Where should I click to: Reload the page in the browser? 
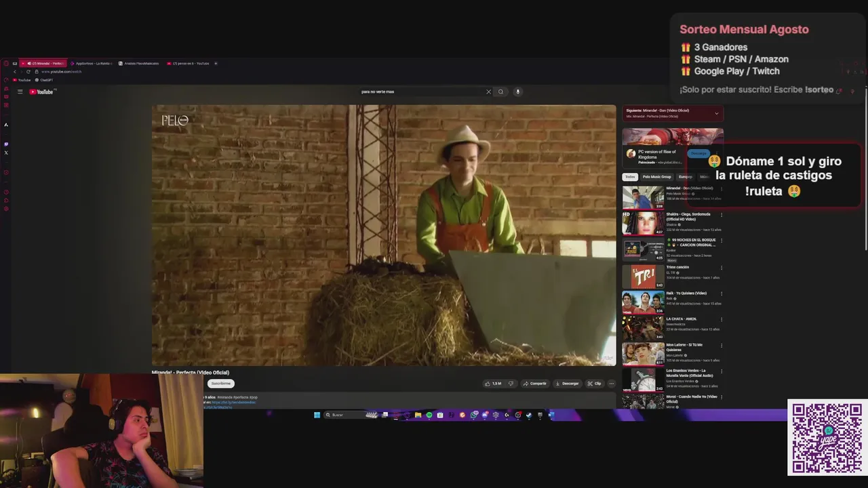28,72
